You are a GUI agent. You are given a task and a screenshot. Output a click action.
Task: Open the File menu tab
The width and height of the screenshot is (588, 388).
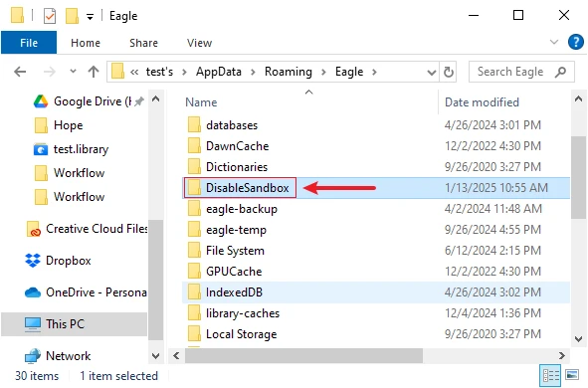(x=29, y=43)
